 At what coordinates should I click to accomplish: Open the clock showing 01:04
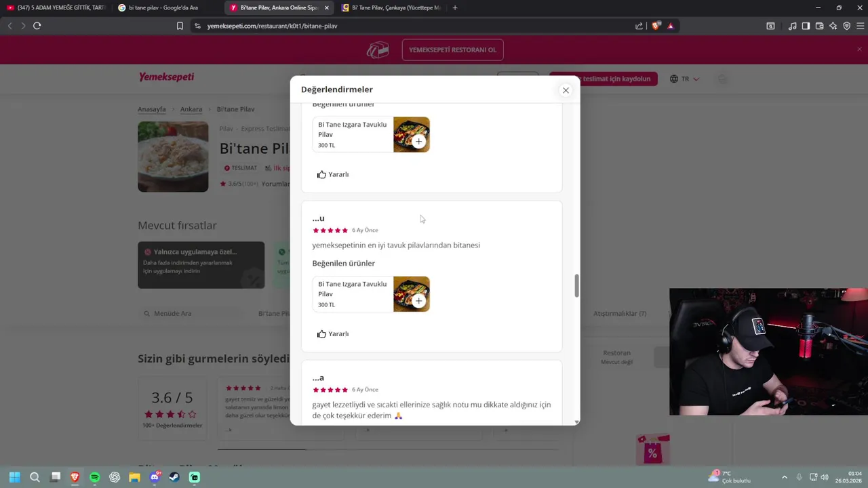tap(849, 477)
